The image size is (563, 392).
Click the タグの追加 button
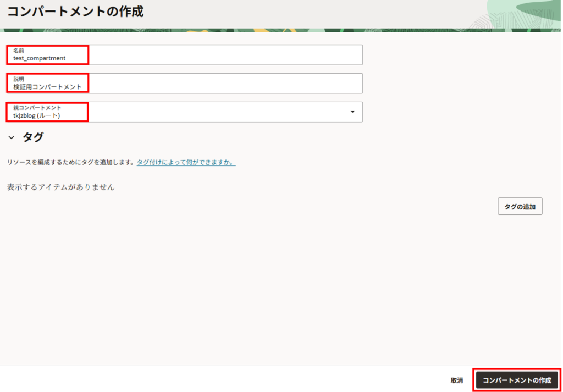coord(520,206)
